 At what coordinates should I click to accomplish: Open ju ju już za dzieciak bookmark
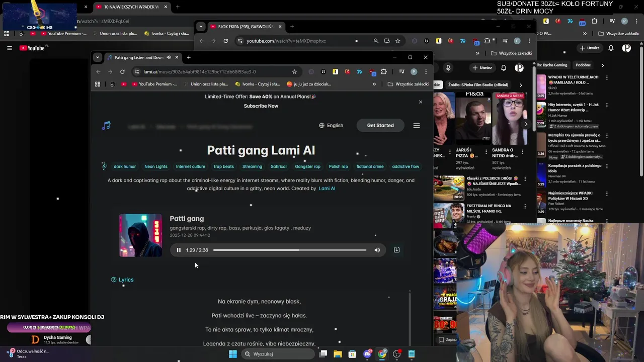(x=309, y=84)
